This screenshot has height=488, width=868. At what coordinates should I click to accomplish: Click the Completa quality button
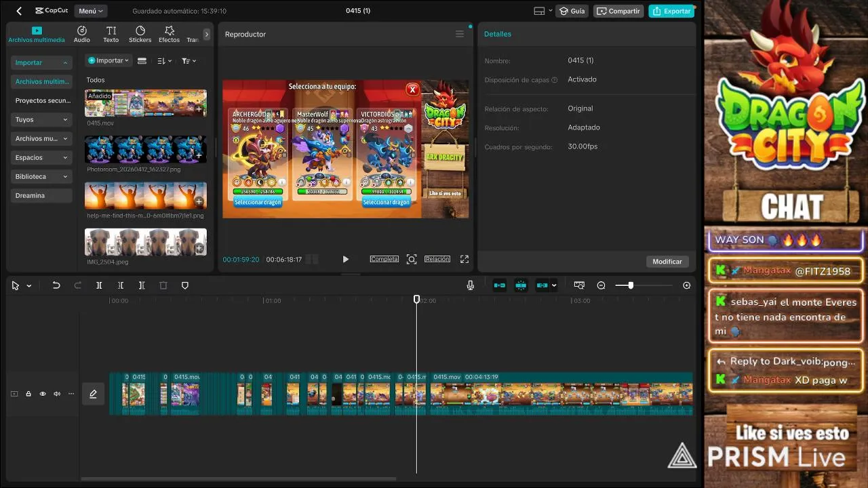coord(384,259)
